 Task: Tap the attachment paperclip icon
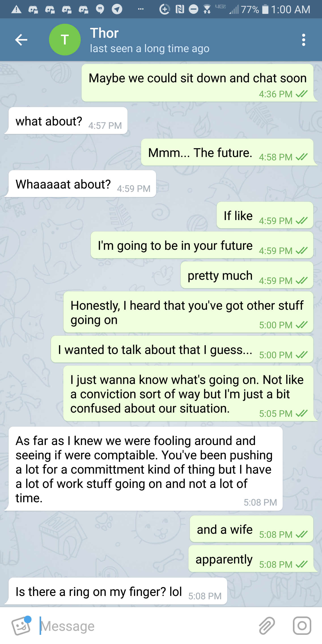(x=267, y=626)
